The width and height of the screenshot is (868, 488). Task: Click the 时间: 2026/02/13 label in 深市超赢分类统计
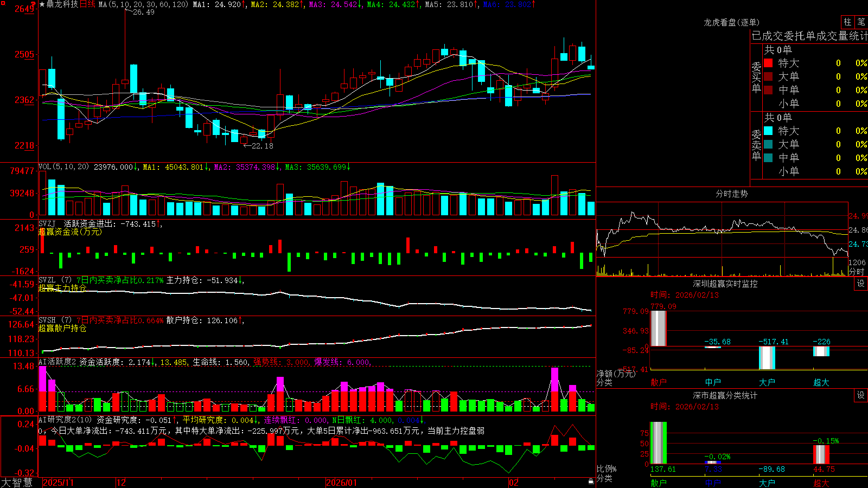point(685,407)
